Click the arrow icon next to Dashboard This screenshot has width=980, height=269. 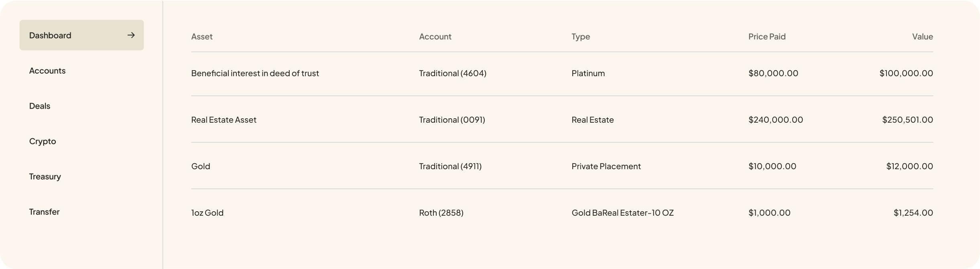click(131, 35)
